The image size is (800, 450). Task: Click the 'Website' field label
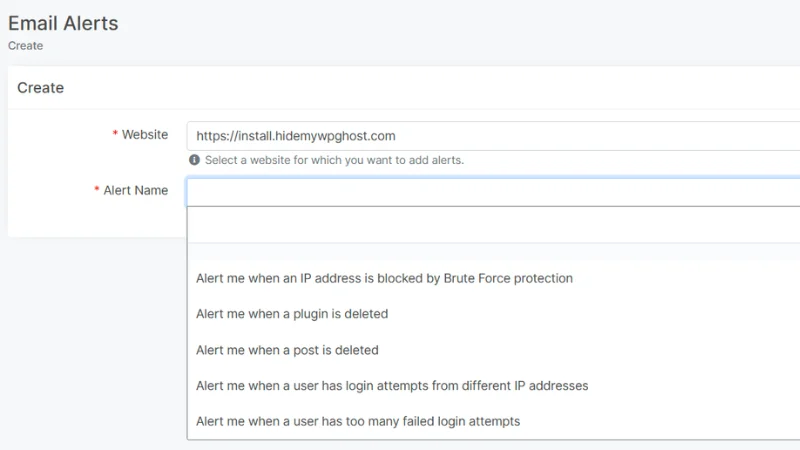pyautogui.click(x=145, y=135)
